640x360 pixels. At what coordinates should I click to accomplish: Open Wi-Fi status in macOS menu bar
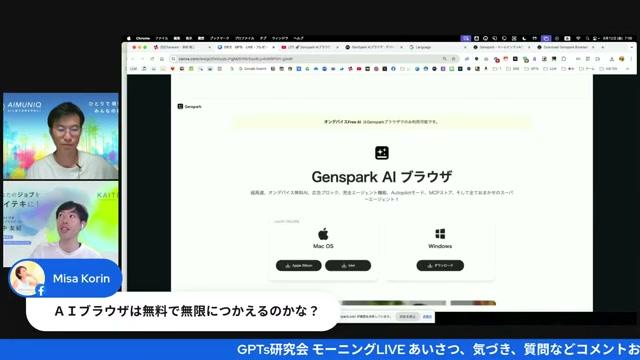[x=578, y=38]
